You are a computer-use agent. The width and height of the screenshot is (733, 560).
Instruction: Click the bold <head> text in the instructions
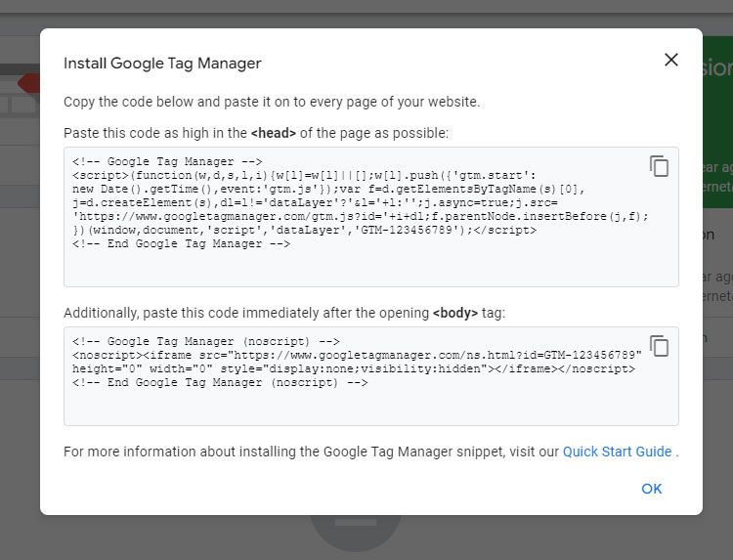tap(273, 133)
